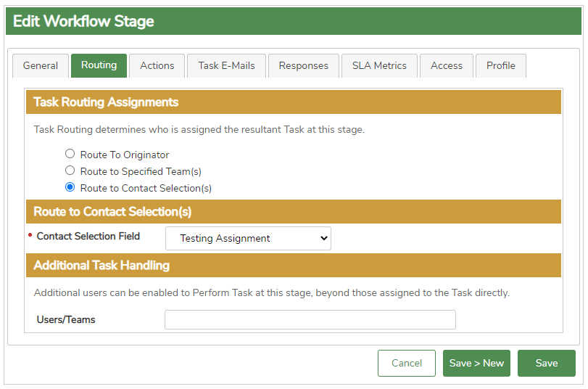Switch to the SLA Metrics tab

click(379, 65)
